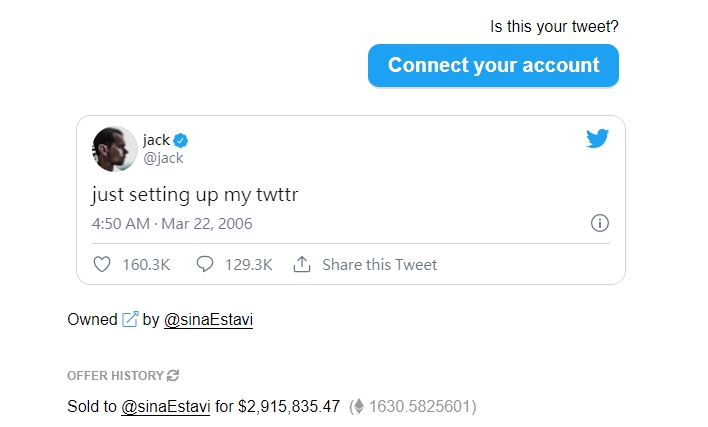Click the Ethereum diamond icon beside 1630.5825601
The width and height of the screenshot is (708, 427).
point(359,406)
